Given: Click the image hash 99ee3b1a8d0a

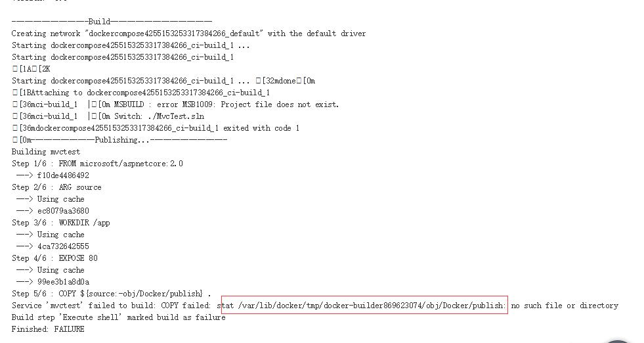Looking at the screenshot, I should pos(63,282).
